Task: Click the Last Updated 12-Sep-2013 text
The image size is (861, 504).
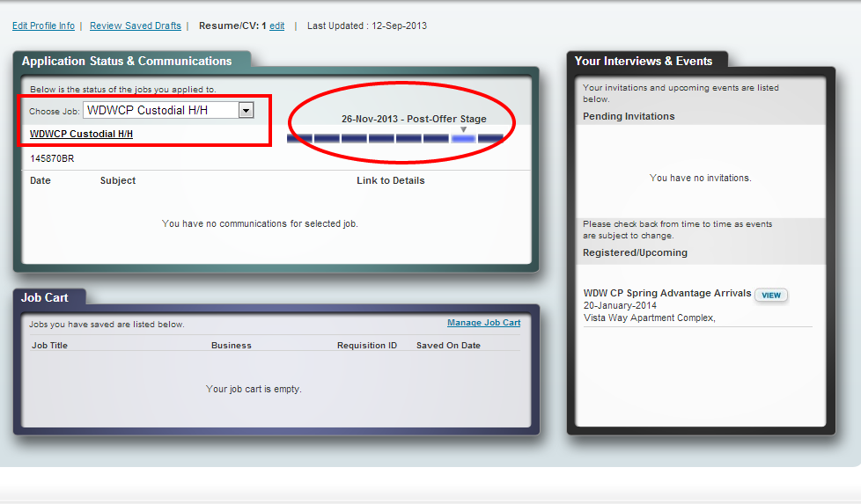Action: 367,26
